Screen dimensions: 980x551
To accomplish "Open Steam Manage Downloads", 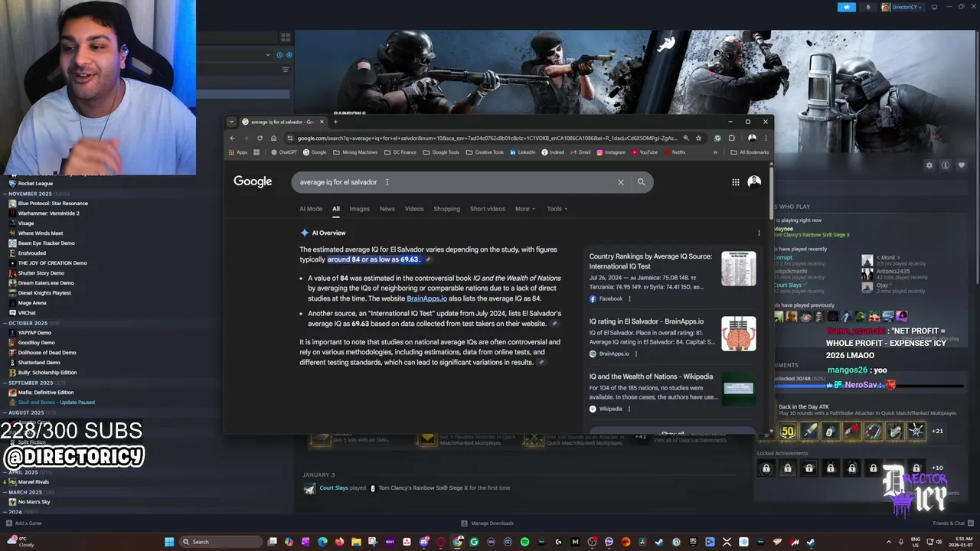I will (x=488, y=523).
